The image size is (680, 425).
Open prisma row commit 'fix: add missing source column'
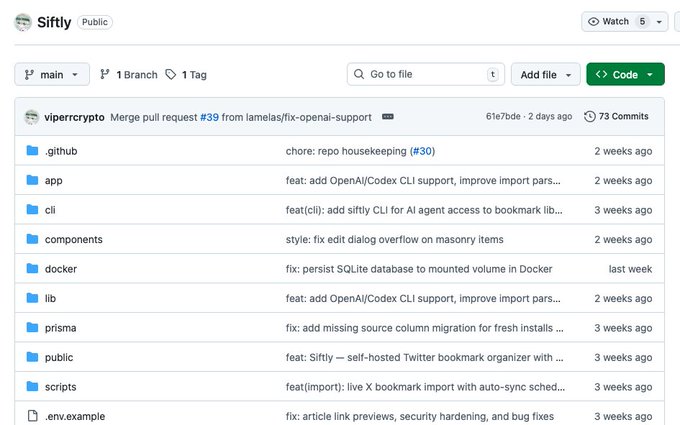click(425, 328)
